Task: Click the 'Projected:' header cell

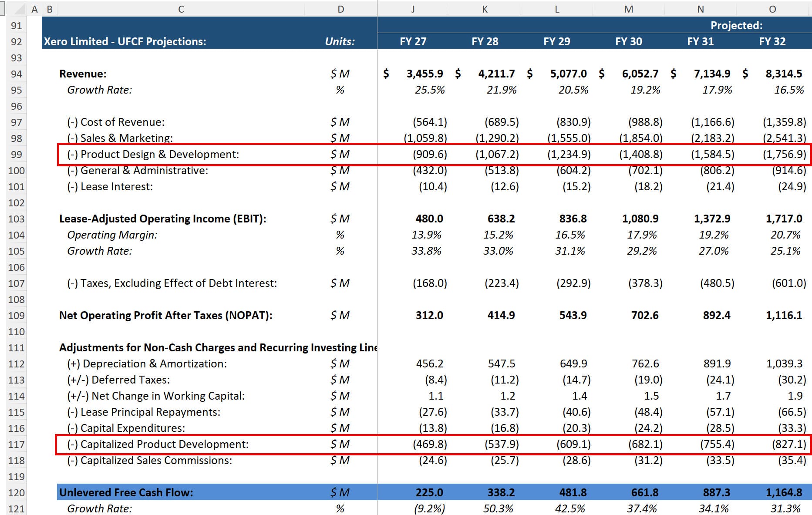Action: [736, 25]
